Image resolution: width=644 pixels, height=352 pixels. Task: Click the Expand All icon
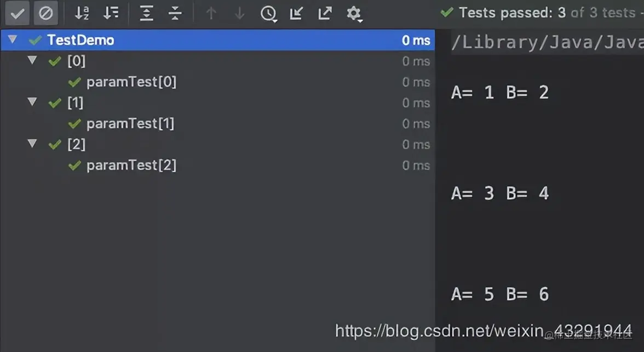pos(146,14)
